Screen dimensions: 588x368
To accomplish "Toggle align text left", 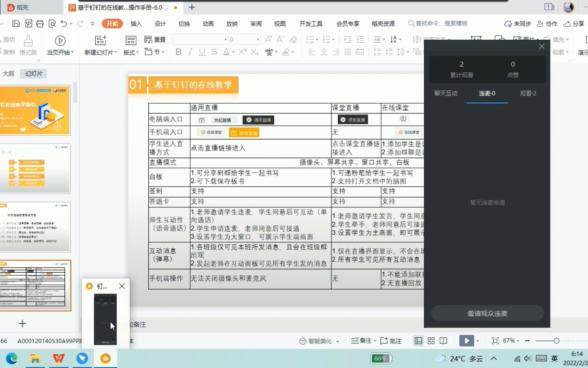I will click(312, 52).
